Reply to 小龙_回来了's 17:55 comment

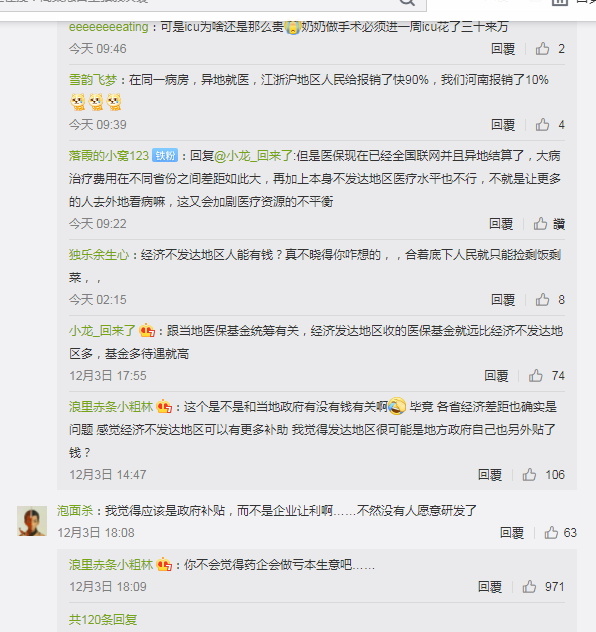[496, 376]
